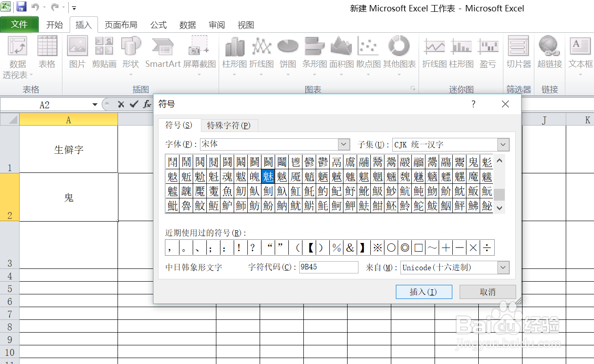Viewport: 594px width, 364px height.
Task: Open Clip Art (剪贴画)
Action: (104, 52)
